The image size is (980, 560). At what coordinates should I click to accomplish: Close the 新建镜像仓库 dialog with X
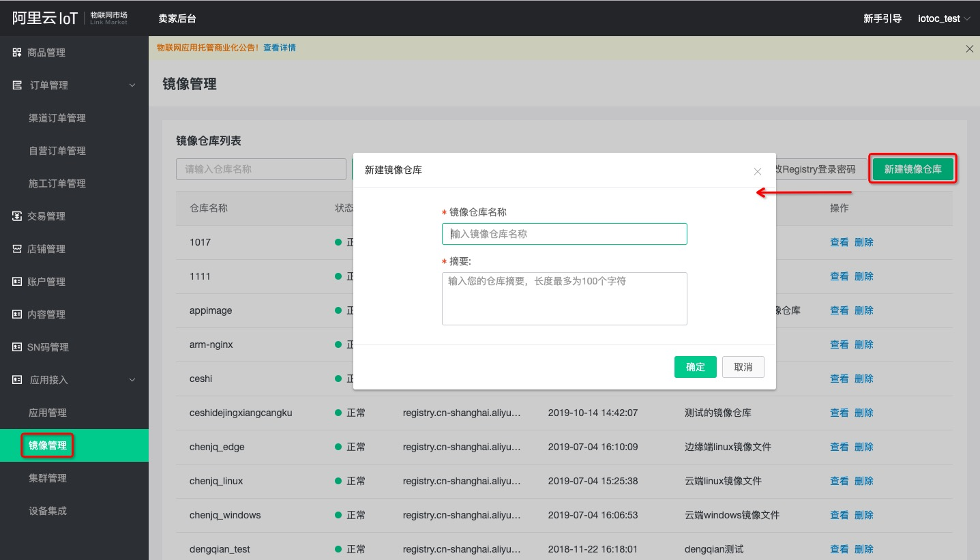[757, 171]
